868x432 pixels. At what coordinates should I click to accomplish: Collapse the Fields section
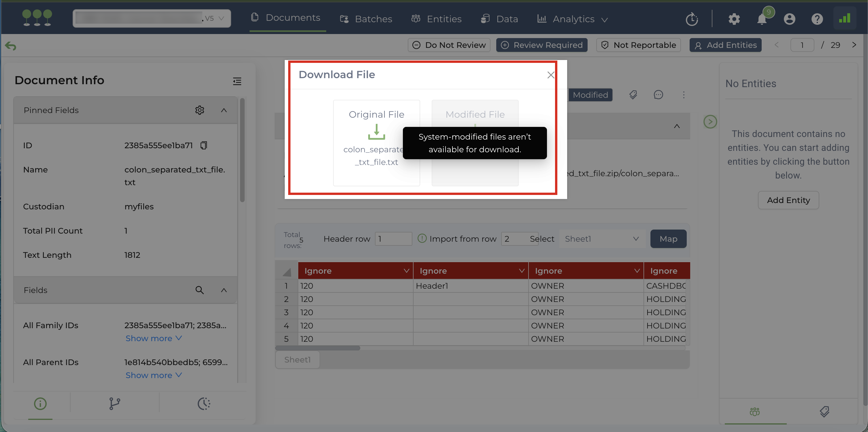click(x=224, y=290)
